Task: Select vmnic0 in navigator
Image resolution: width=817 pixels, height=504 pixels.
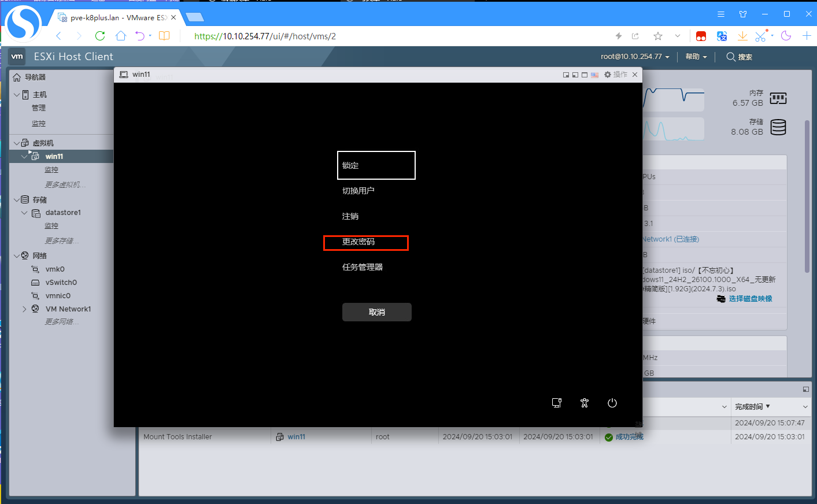Action: tap(58, 296)
